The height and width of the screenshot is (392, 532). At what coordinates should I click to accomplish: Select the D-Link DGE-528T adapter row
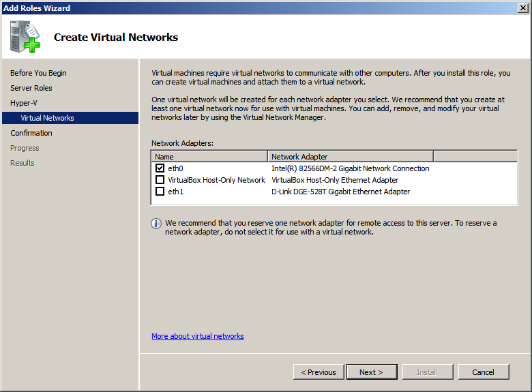341,192
